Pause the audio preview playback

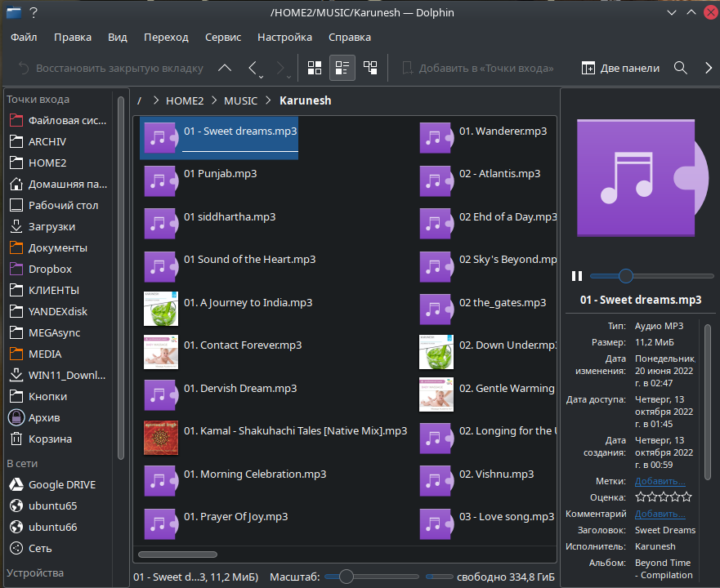(x=577, y=276)
